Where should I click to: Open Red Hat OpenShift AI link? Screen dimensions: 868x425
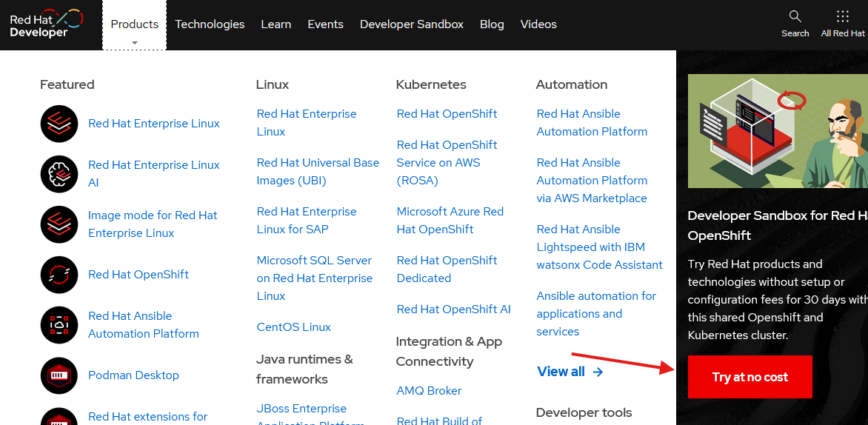[454, 309]
